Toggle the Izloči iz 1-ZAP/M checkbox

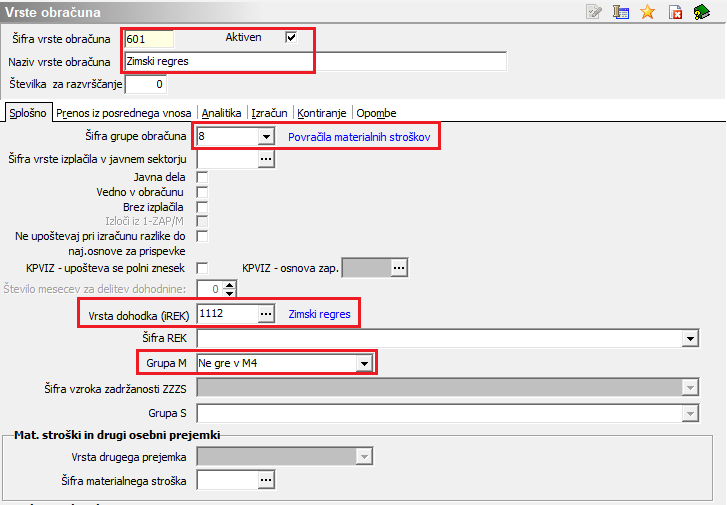click(202, 221)
